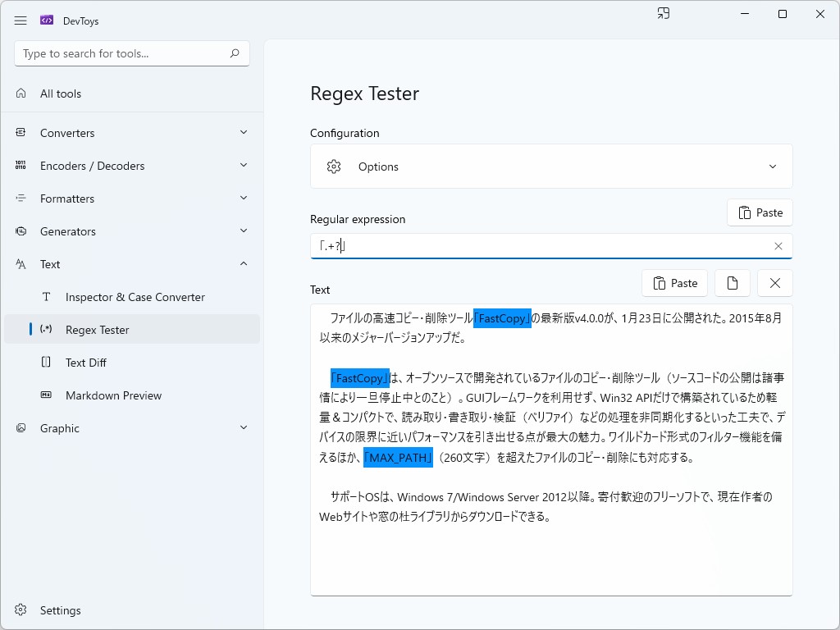Load a file using the document icon
The image size is (840, 630).
coord(732,282)
